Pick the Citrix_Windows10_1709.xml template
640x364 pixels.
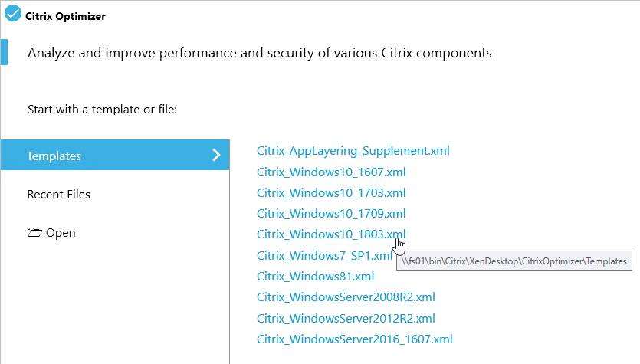331,214
